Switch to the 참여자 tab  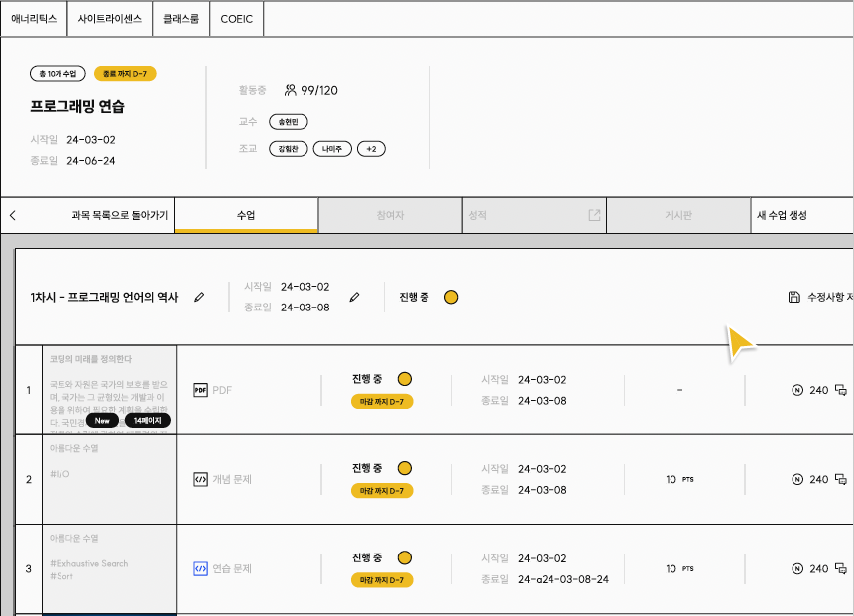pos(390,215)
